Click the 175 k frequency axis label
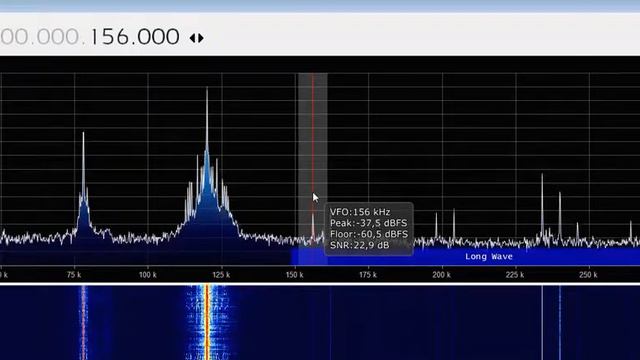640x360 pixels. click(x=368, y=275)
